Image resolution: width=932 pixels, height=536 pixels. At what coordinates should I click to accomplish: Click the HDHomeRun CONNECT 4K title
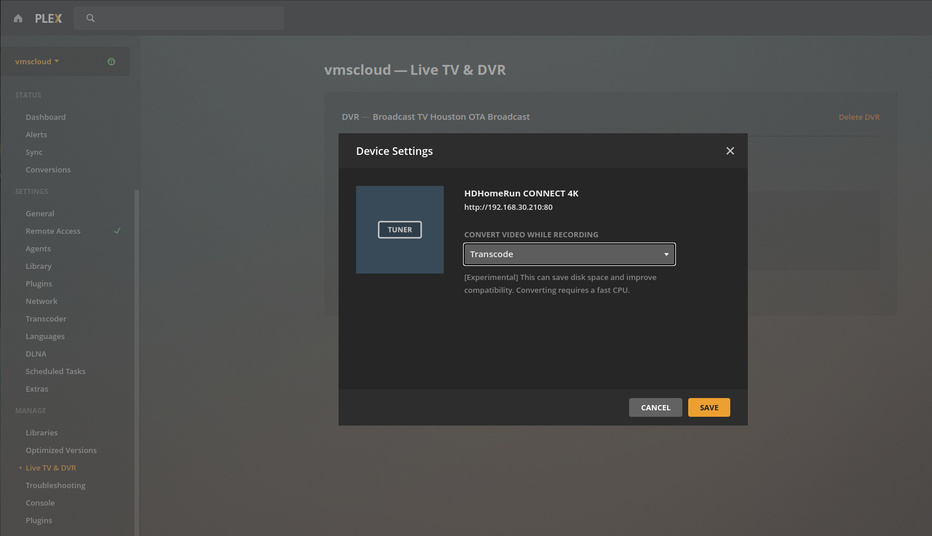tap(521, 193)
